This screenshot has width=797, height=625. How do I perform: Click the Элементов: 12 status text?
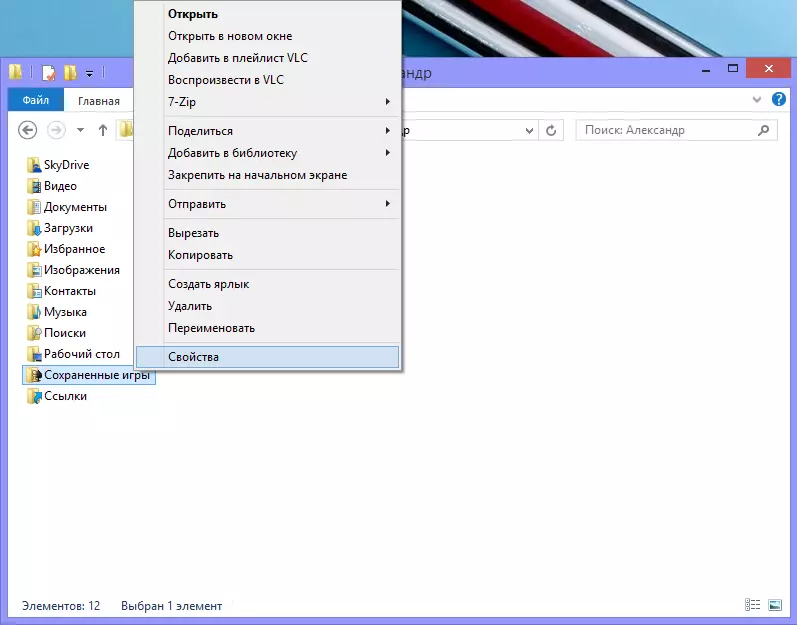tap(61, 606)
